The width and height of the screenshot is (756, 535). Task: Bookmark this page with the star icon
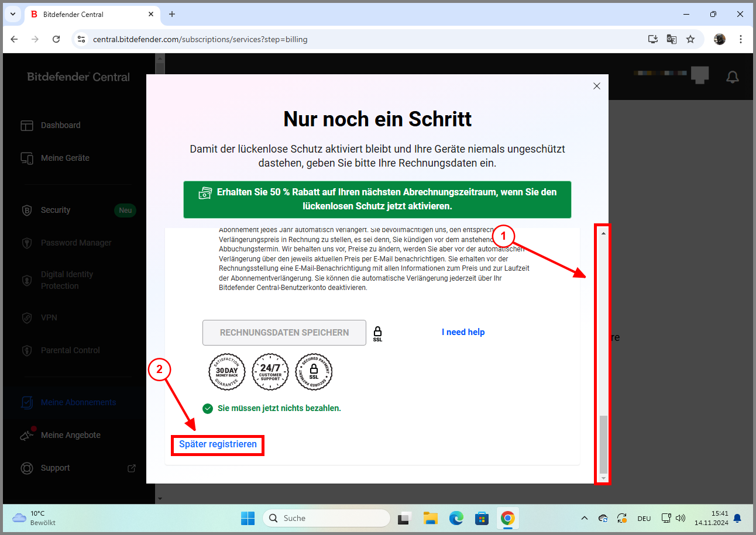(x=690, y=39)
